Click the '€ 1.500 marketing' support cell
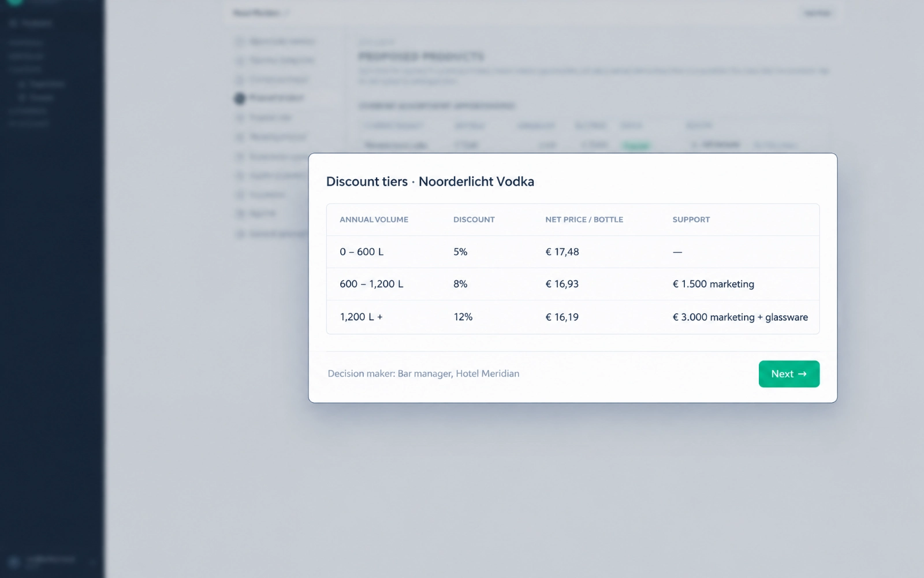Viewport: 924px width, 578px height. (x=713, y=284)
